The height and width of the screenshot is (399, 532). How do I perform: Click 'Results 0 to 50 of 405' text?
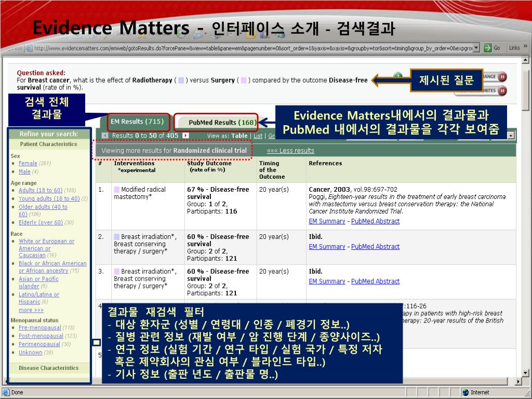point(145,136)
